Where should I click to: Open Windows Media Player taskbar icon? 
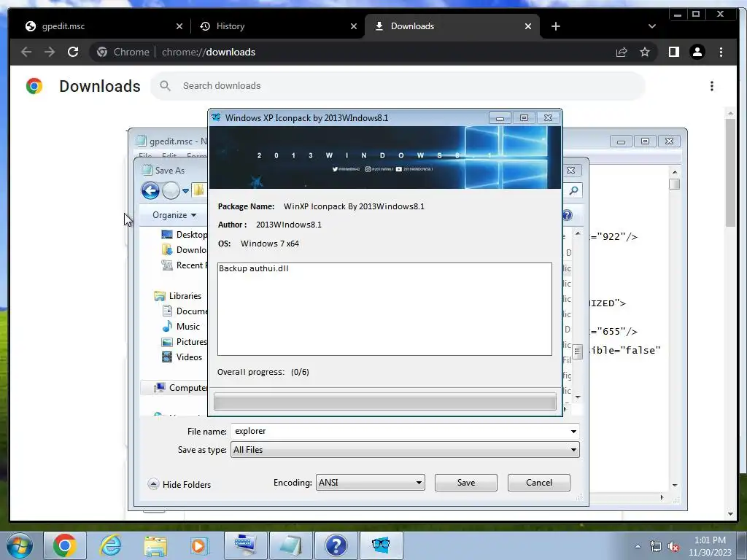point(198,545)
